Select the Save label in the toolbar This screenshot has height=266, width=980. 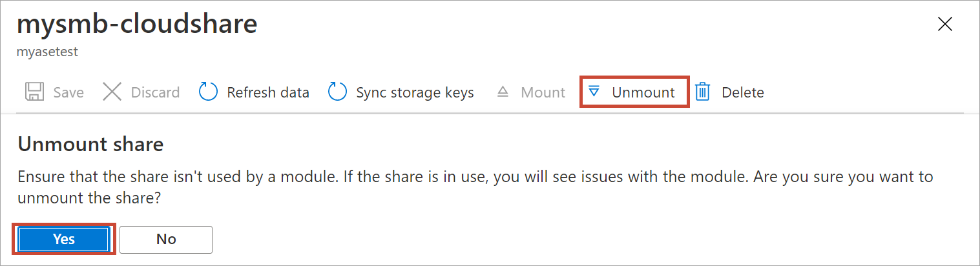click(x=68, y=92)
